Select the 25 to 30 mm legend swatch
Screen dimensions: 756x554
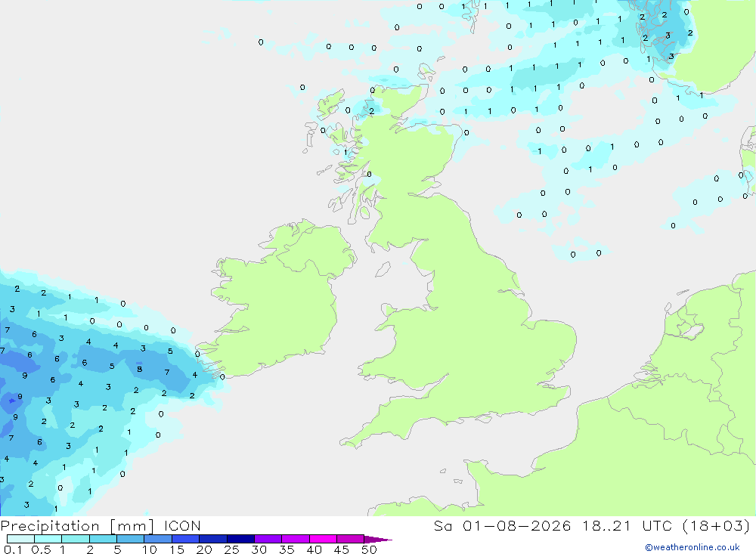240,539
